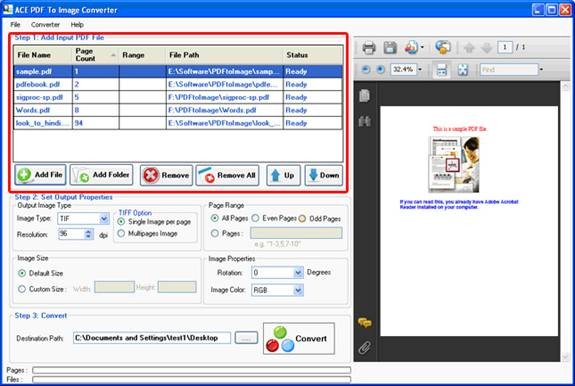Click the Add File button

(40, 175)
